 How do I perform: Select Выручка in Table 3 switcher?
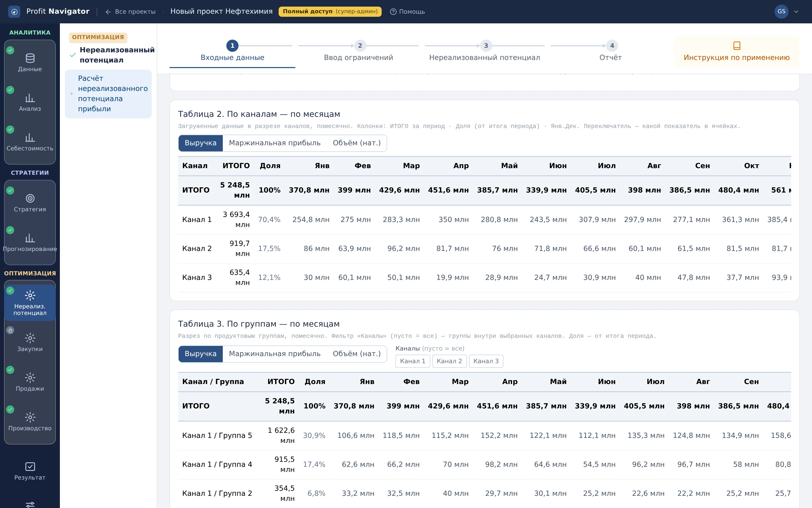pyautogui.click(x=201, y=354)
